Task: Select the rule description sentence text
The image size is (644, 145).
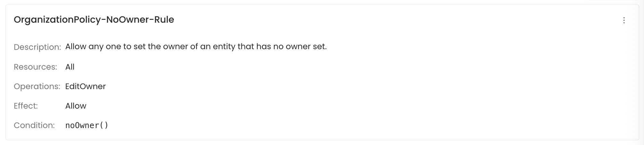Action: click(x=196, y=47)
